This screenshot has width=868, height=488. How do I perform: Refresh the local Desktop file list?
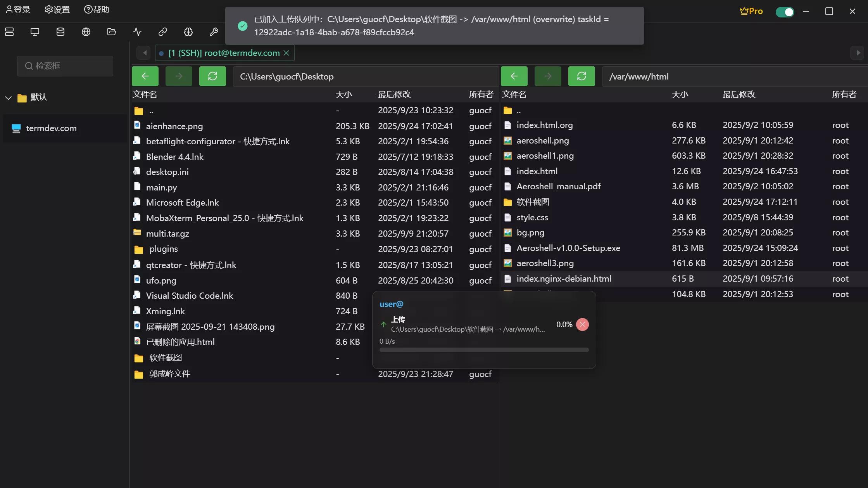coord(212,76)
